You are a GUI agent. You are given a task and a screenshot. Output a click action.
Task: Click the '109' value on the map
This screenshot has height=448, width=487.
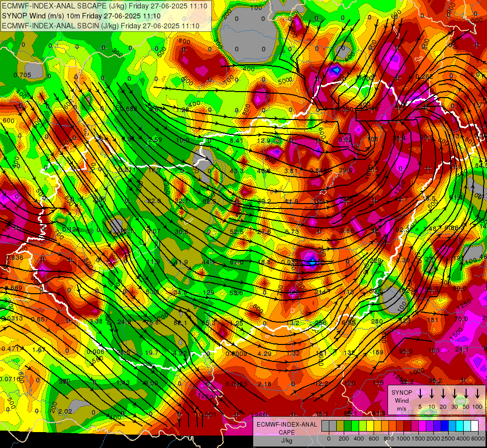pyautogui.click(x=319, y=201)
